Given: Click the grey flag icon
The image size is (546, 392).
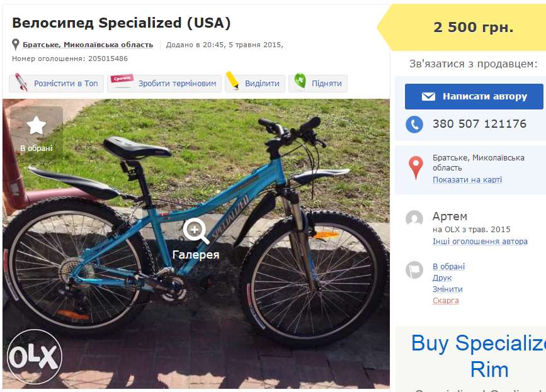Looking at the screenshot, I should pos(414,270).
